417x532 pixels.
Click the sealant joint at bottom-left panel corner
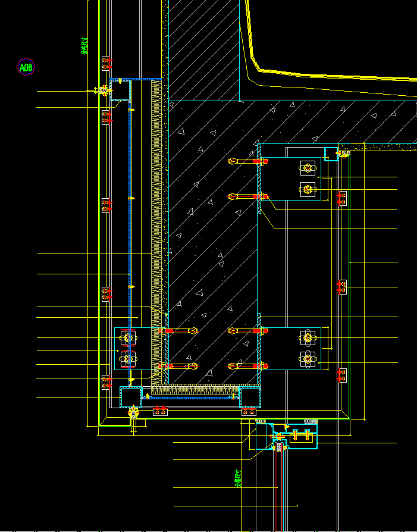133,414
